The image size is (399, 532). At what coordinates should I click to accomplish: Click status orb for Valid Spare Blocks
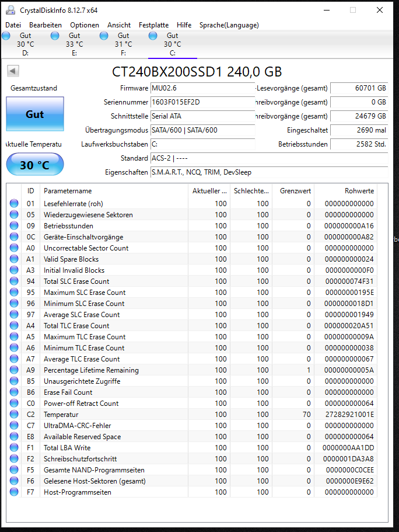pos(14,259)
